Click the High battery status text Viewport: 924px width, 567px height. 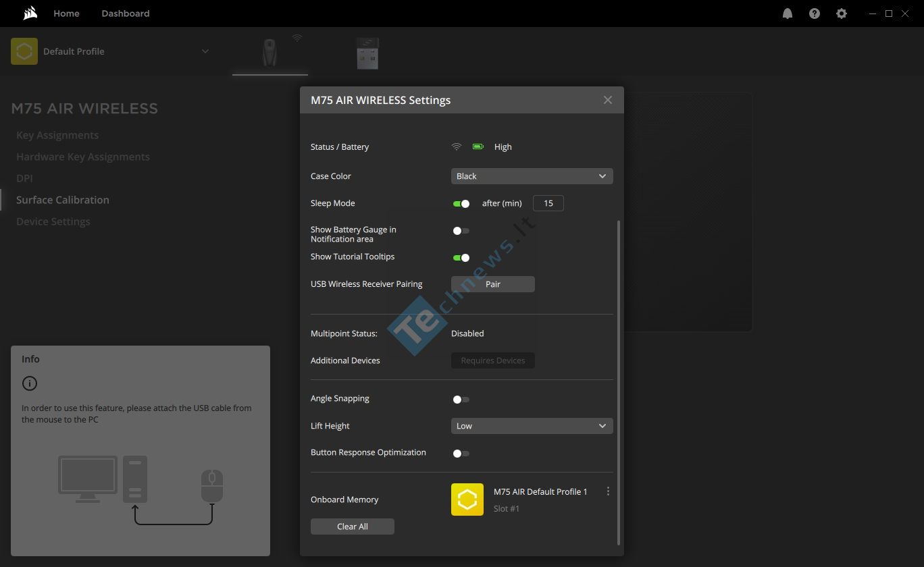[x=503, y=147]
